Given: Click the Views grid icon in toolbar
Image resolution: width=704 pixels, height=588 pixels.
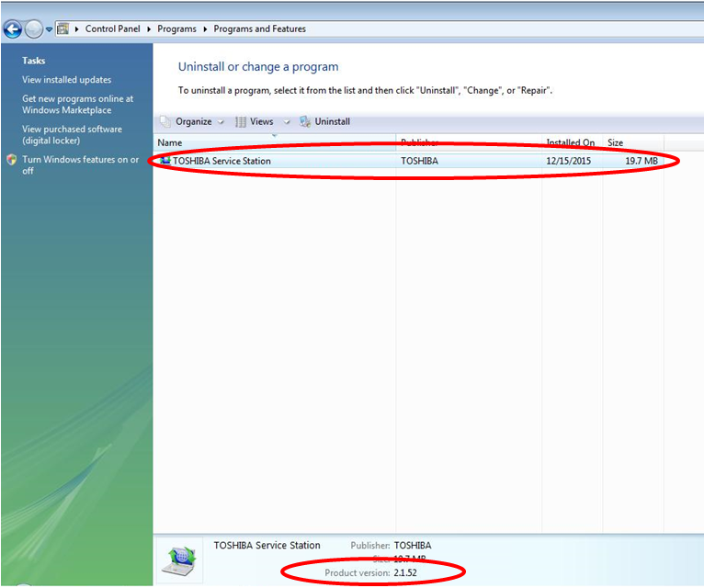Looking at the screenshot, I should point(241,122).
